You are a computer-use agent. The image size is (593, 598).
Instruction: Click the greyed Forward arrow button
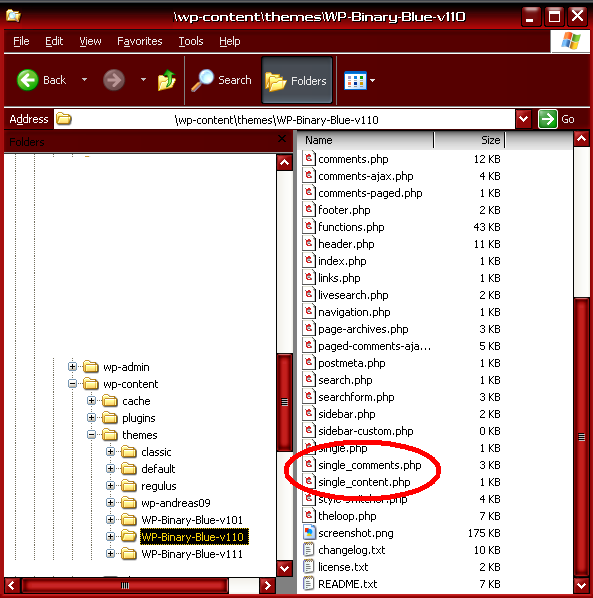tap(114, 80)
